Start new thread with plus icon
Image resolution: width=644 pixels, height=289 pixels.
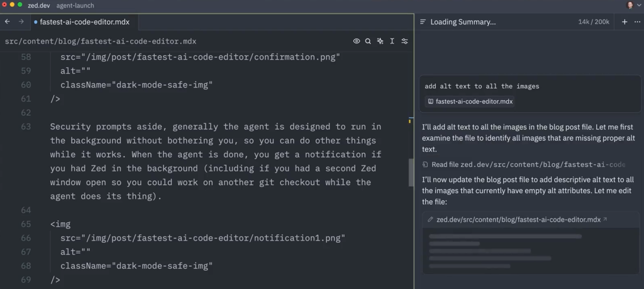[625, 22]
